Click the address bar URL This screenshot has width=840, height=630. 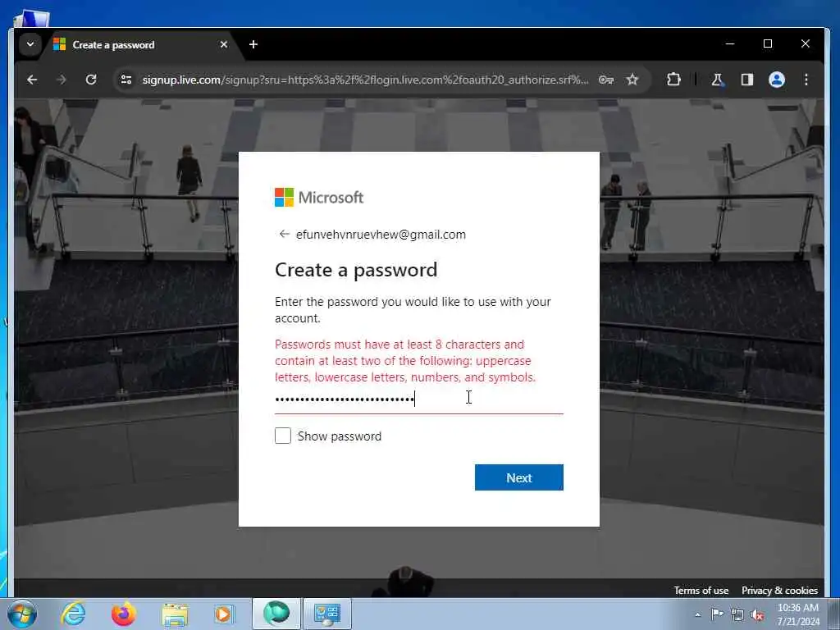[x=365, y=80]
